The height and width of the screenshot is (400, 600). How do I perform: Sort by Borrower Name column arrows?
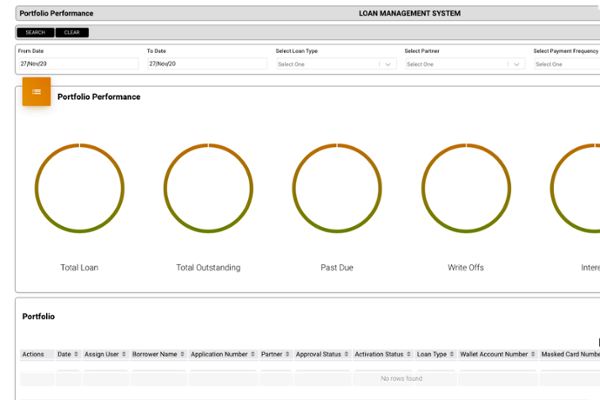pos(182,354)
